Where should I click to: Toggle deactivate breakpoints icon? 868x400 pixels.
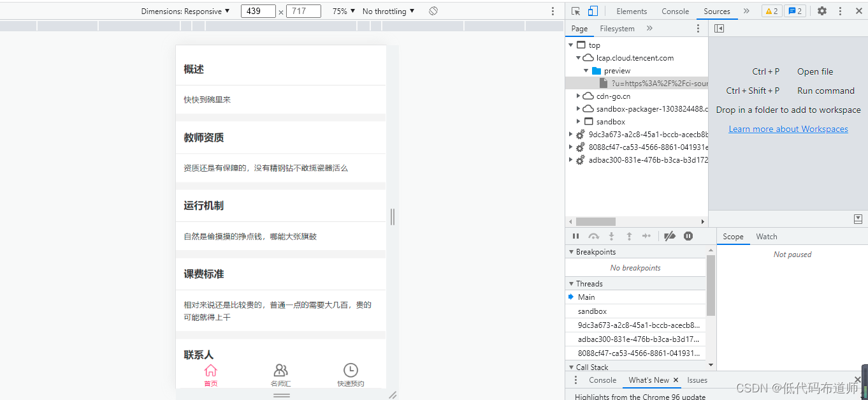click(669, 236)
